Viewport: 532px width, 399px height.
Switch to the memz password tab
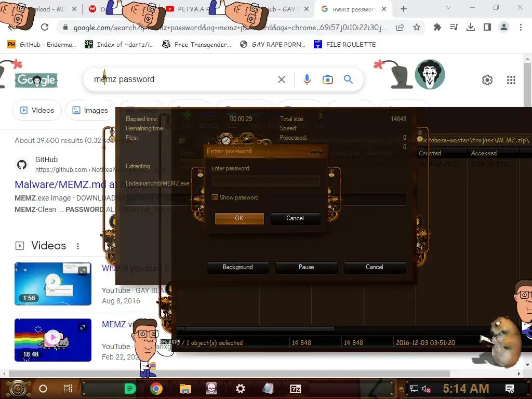coord(353,9)
